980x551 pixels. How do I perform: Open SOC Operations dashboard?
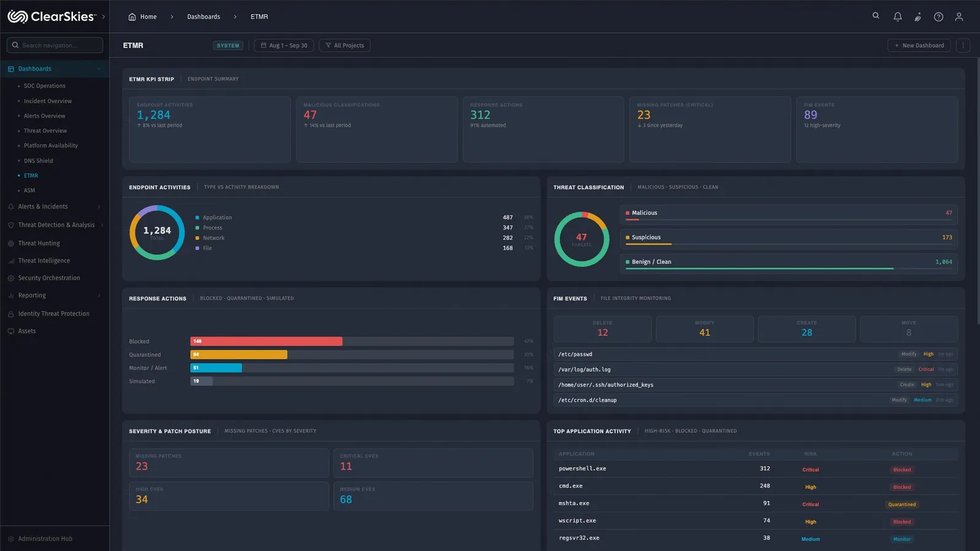(x=44, y=86)
